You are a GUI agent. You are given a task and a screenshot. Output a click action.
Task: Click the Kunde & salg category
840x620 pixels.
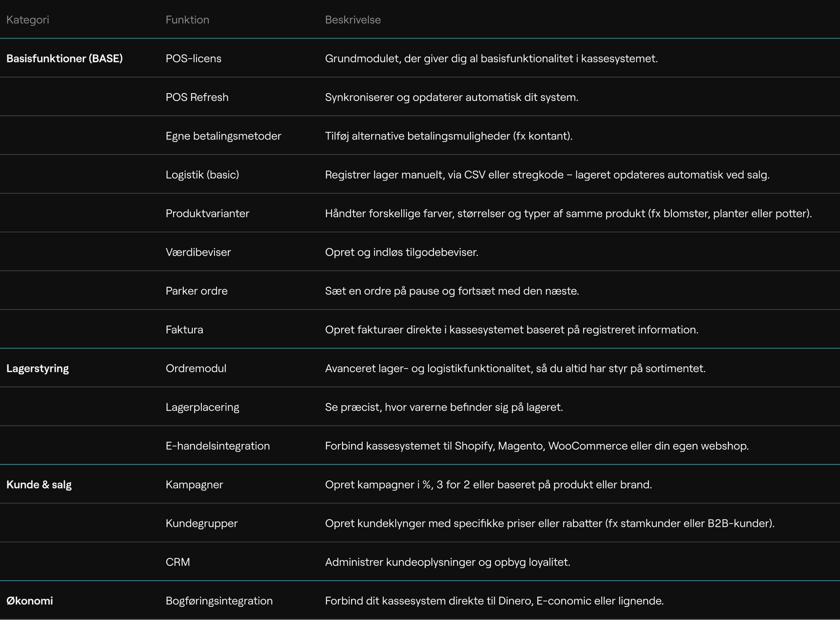pyautogui.click(x=39, y=485)
